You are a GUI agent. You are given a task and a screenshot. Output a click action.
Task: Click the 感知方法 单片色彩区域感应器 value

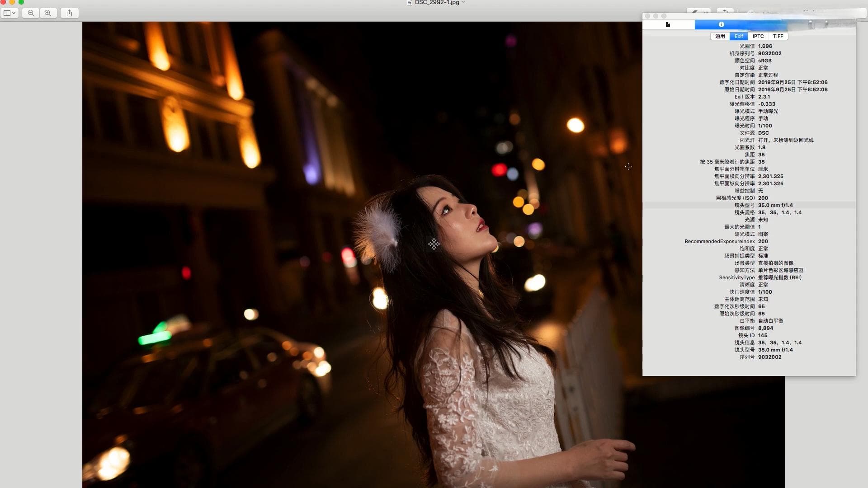781,270
